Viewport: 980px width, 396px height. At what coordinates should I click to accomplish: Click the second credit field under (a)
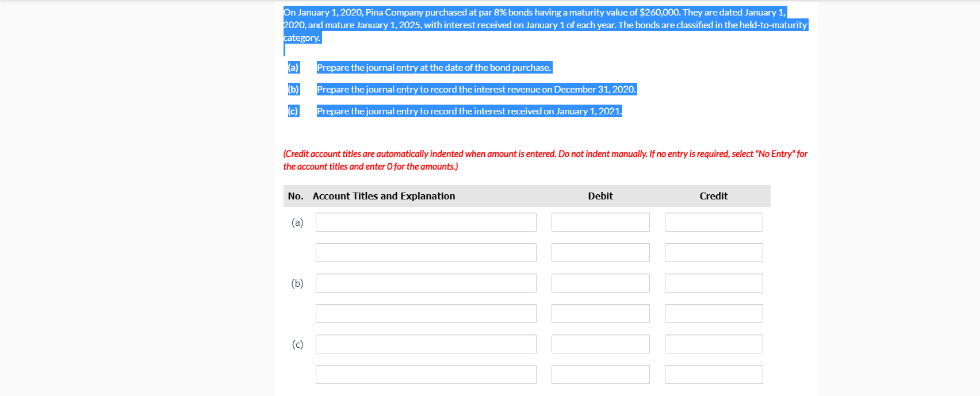(714, 253)
